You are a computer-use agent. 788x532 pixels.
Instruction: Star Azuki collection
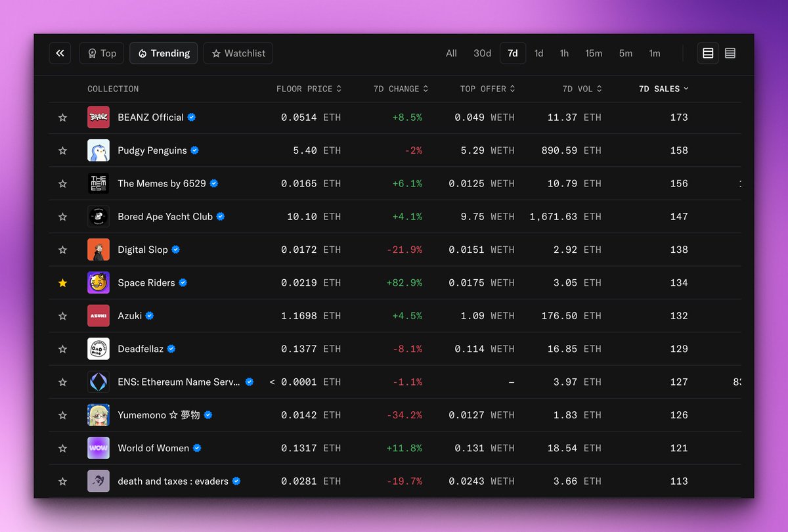coord(62,316)
